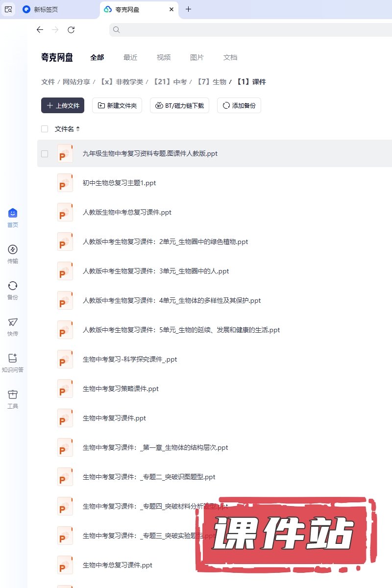The height and width of the screenshot is (588, 392).
Task: Click the 上传文件 upload button
Action: click(63, 105)
